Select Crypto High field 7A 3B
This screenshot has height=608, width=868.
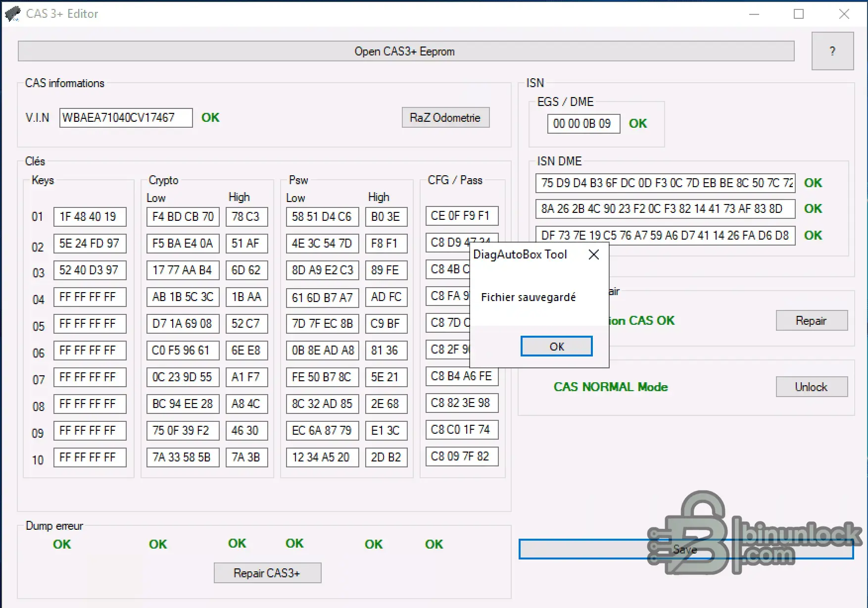246,457
